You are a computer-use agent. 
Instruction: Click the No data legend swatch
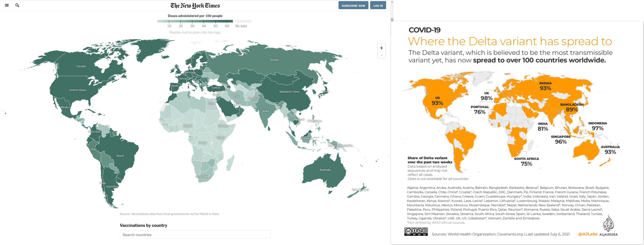[x=243, y=21]
